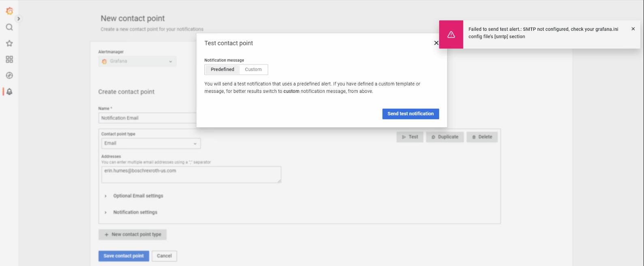This screenshot has width=644, height=266.
Task: Click the Grafana logo home icon
Action: tap(9, 11)
